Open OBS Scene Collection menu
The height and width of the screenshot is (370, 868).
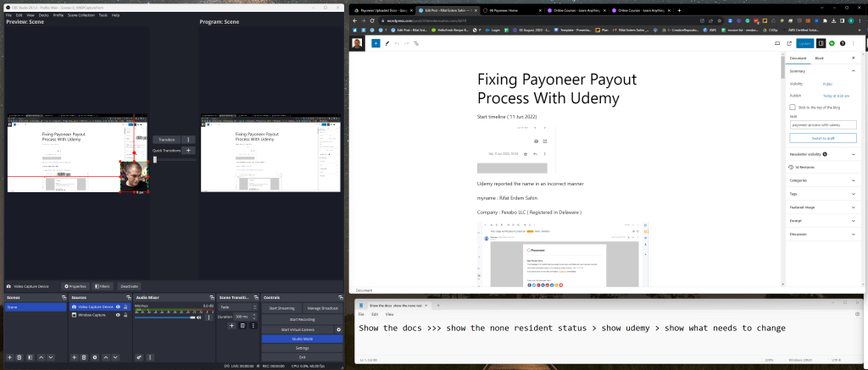click(81, 15)
